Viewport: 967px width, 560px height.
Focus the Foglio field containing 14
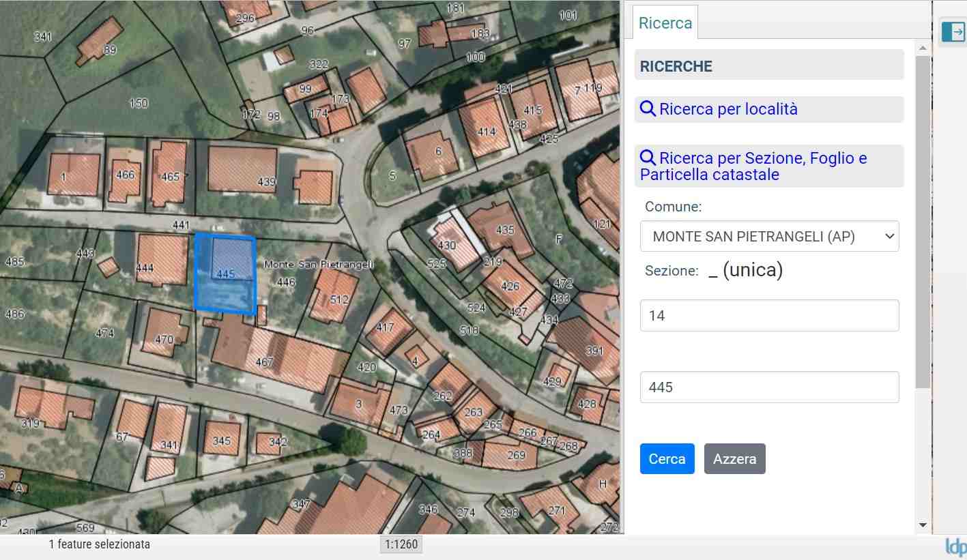[x=769, y=316]
